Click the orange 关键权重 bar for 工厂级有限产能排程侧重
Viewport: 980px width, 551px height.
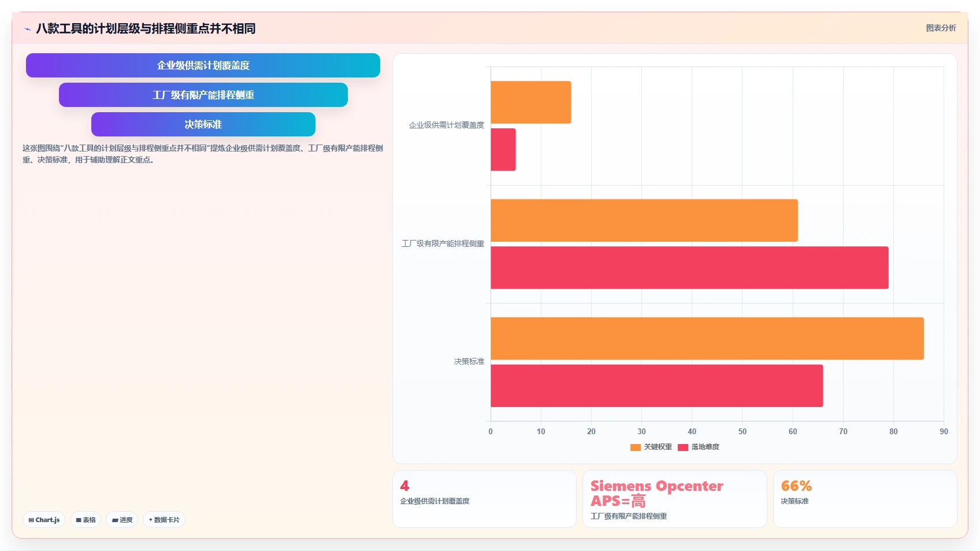644,220
